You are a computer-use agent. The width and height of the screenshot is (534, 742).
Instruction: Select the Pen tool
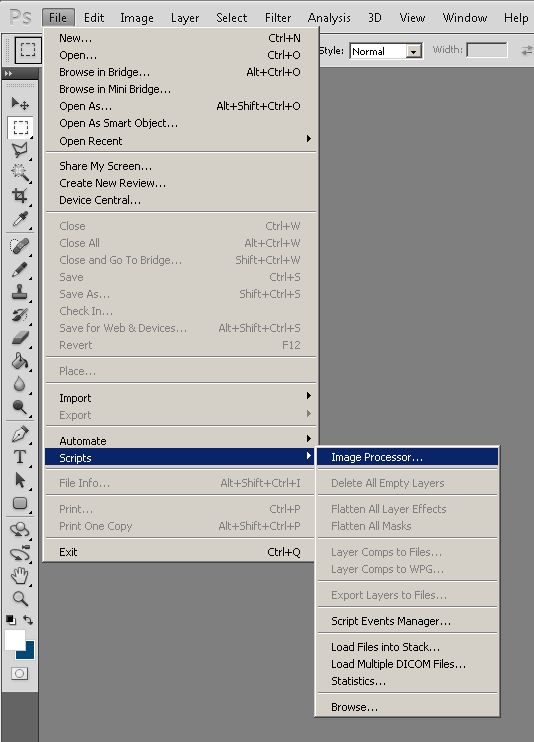[x=20, y=434]
